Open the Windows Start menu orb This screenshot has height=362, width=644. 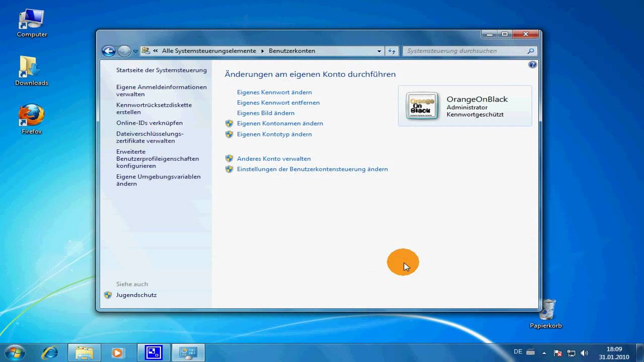pos(14,352)
